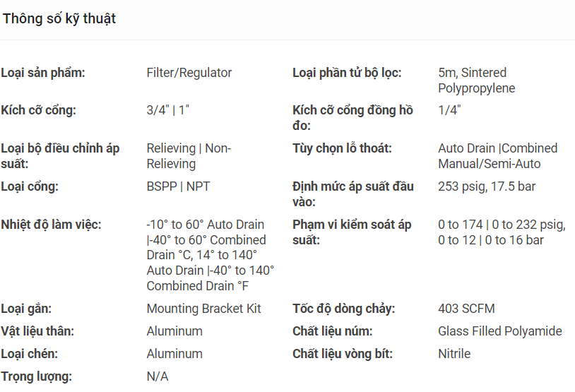Click the "403 SCFM" flow rate value

(466, 309)
